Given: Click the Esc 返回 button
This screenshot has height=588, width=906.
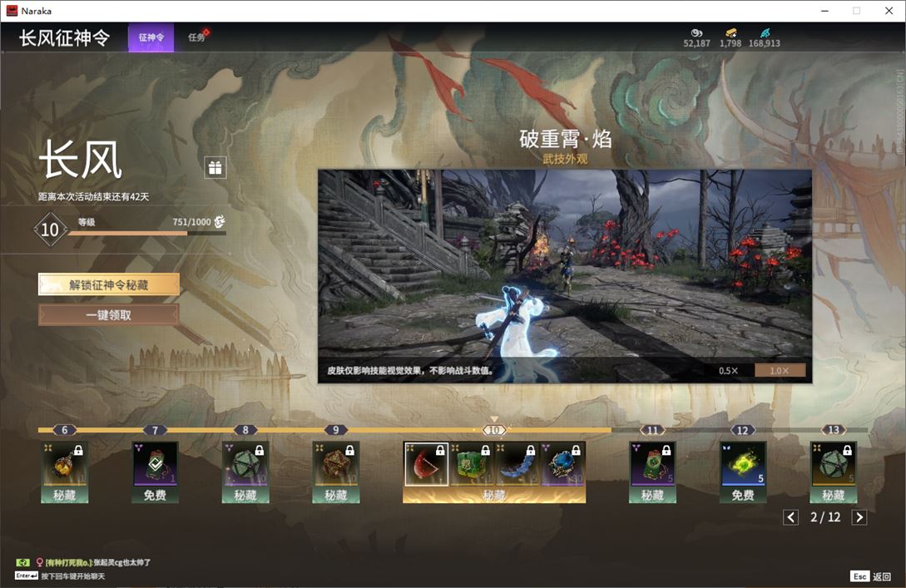Looking at the screenshot, I should tap(871, 576).
